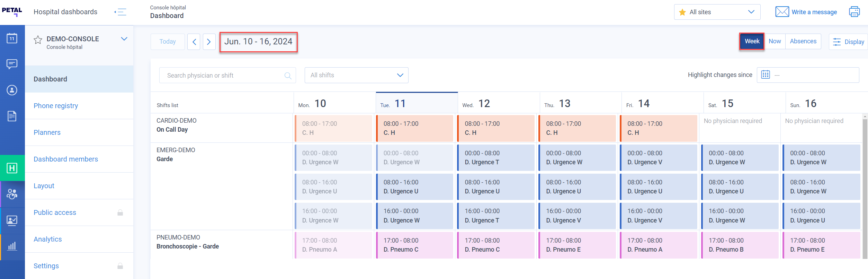
Task: Open the calendar icon in left sidebar
Action: (12, 38)
